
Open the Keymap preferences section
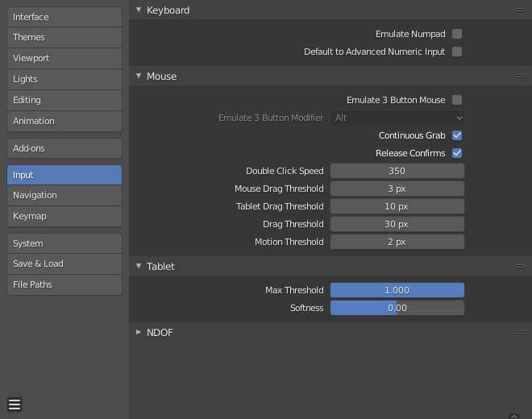click(64, 216)
